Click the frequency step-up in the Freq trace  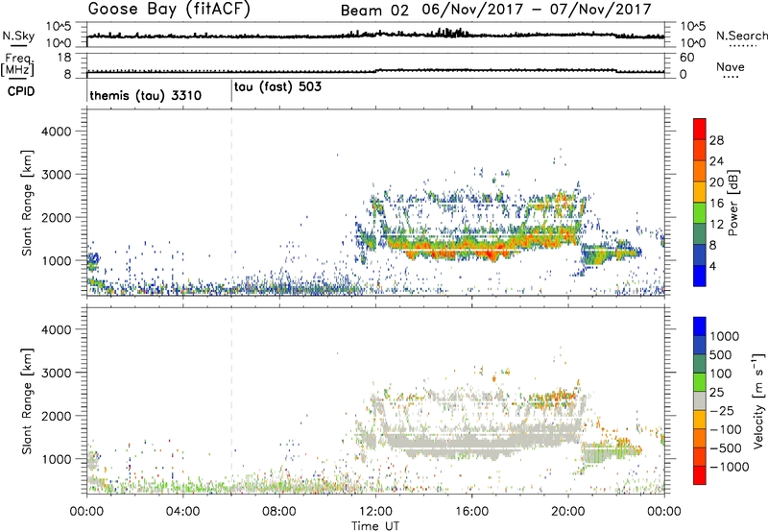(x=376, y=70)
